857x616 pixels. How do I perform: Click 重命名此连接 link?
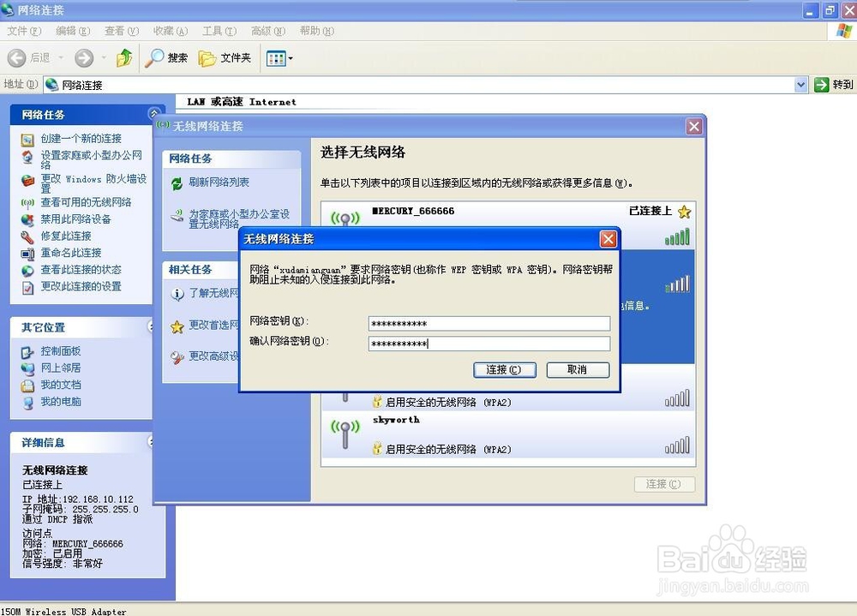70,253
